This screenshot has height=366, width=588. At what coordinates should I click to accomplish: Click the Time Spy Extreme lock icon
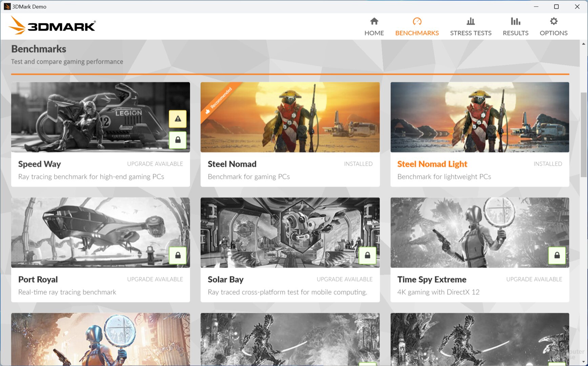pos(557,255)
